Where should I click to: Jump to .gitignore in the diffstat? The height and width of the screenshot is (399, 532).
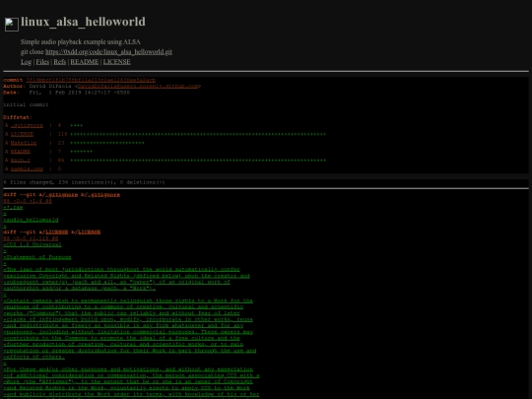(27, 125)
